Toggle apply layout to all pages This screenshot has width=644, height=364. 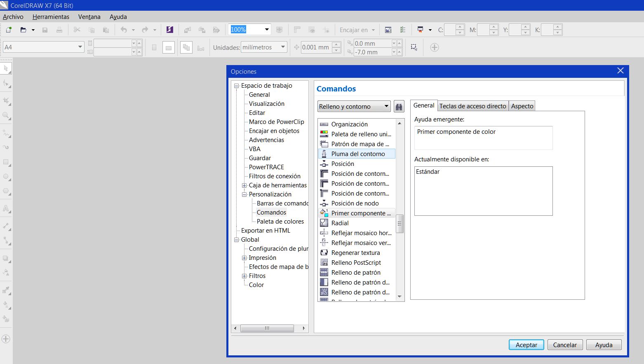[186, 47]
